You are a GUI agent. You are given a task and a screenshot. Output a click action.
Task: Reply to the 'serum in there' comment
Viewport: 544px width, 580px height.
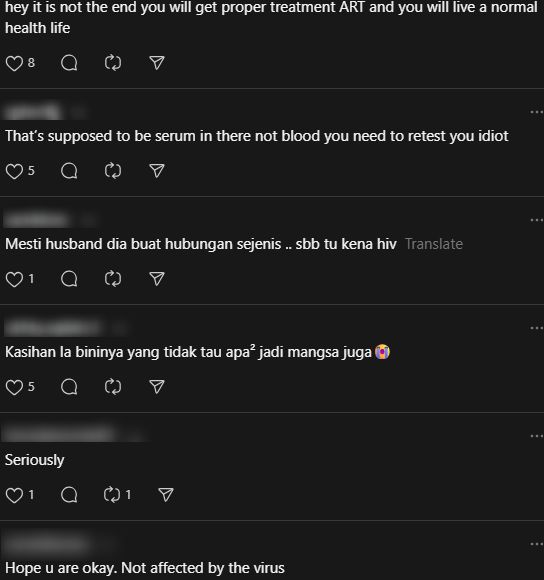point(69,171)
